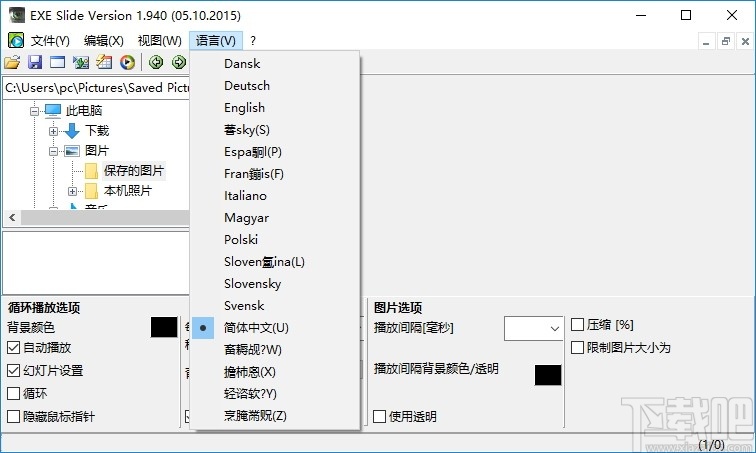Choose Slovensky language
Image resolution: width=756 pixels, height=453 pixels.
(x=275, y=284)
